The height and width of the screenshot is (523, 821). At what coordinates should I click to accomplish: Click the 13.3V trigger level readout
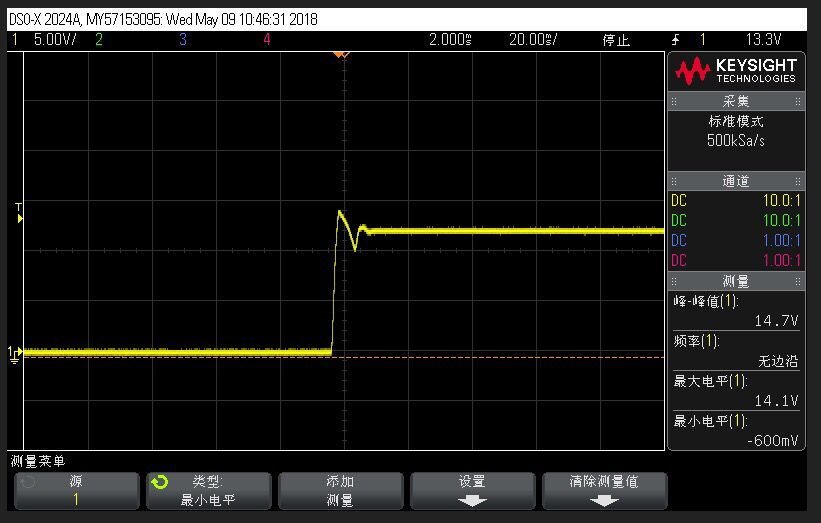pyautogui.click(x=763, y=39)
